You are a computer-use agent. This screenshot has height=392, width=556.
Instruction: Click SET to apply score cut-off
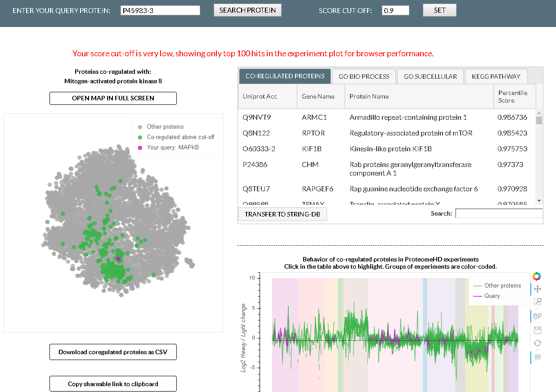pos(439,10)
